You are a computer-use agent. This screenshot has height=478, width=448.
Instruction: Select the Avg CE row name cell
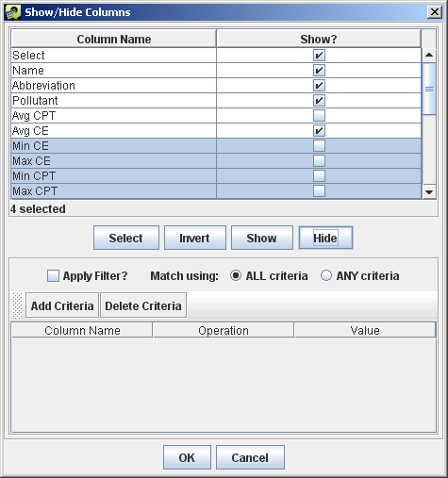[114, 131]
